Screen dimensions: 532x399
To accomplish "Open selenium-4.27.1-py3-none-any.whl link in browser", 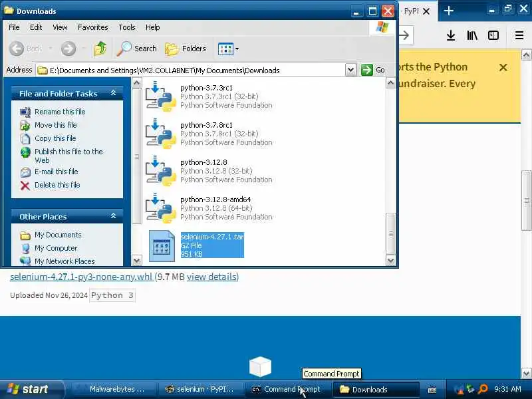I will (x=81, y=277).
